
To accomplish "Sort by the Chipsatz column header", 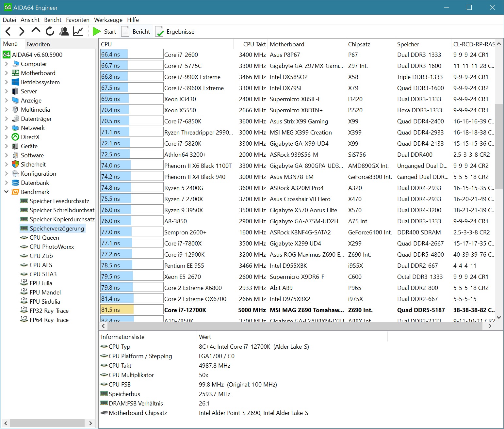I will [370, 44].
